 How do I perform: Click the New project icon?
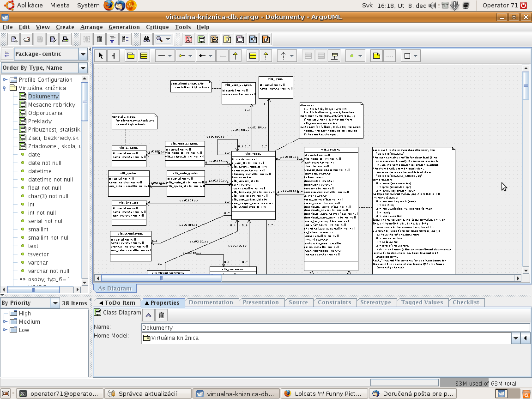(14, 39)
